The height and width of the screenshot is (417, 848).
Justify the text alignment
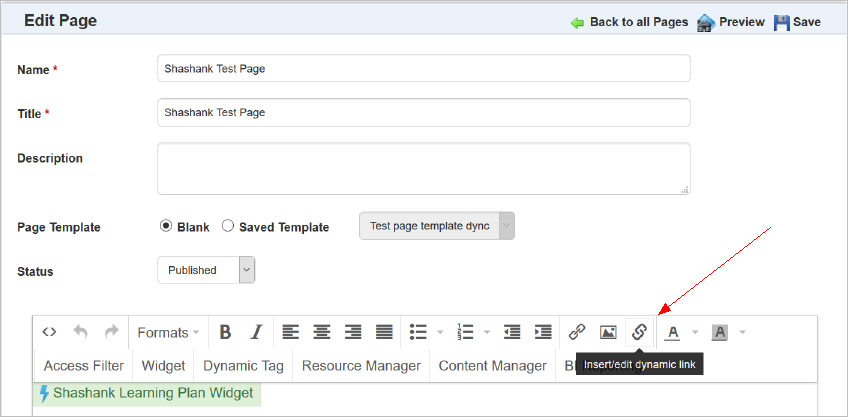(384, 332)
